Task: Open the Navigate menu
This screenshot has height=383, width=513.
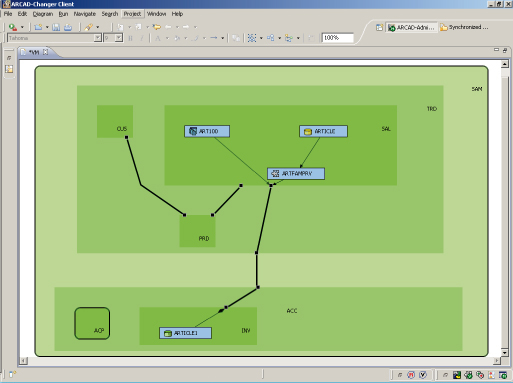Action: (85, 14)
